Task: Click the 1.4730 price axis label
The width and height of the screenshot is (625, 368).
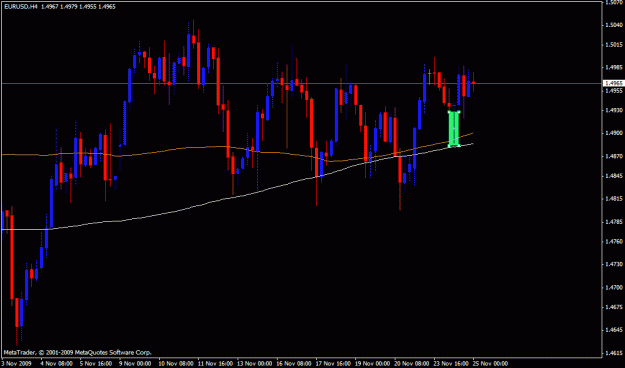Action: [x=613, y=264]
